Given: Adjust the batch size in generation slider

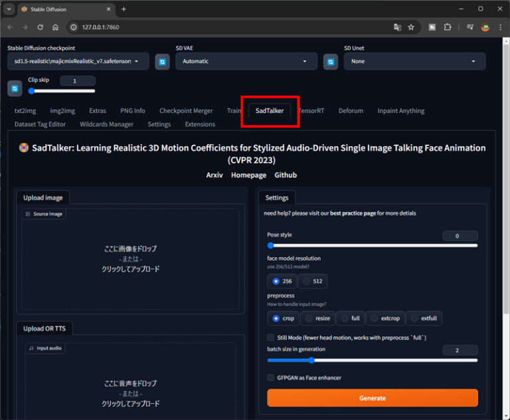Looking at the screenshot, I should [311, 360].
